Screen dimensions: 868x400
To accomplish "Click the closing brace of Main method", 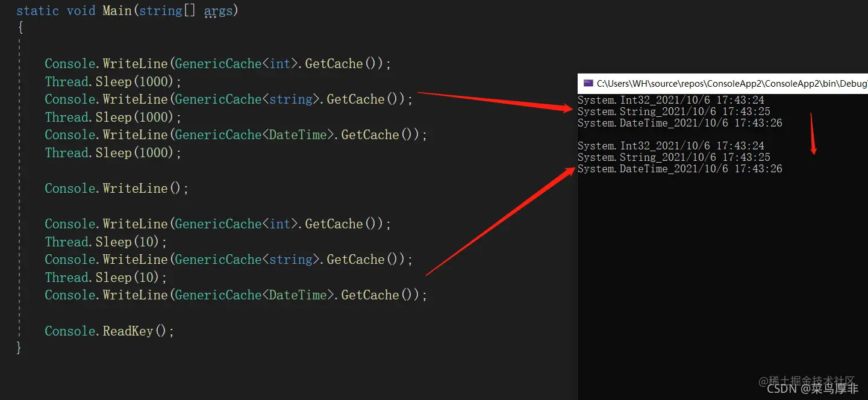I will 19,348.
